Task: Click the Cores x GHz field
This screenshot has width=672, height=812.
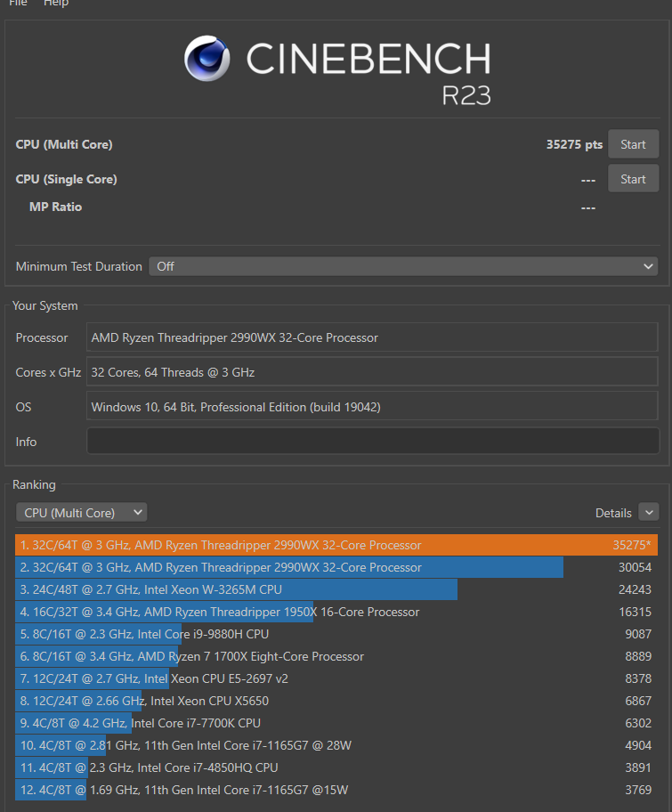Action: [372, 372]
